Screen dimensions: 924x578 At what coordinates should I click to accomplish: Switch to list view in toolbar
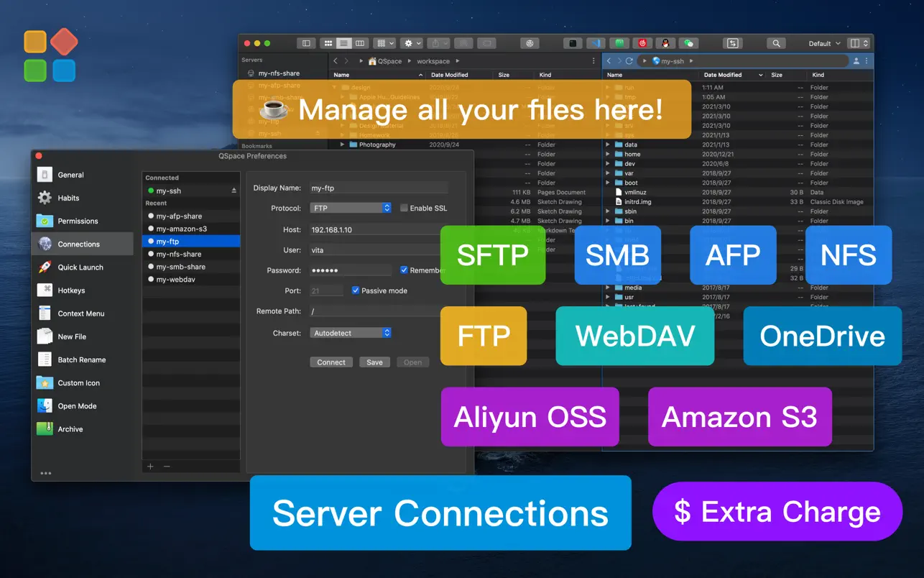pyautogui.click(x=344, y=43)
